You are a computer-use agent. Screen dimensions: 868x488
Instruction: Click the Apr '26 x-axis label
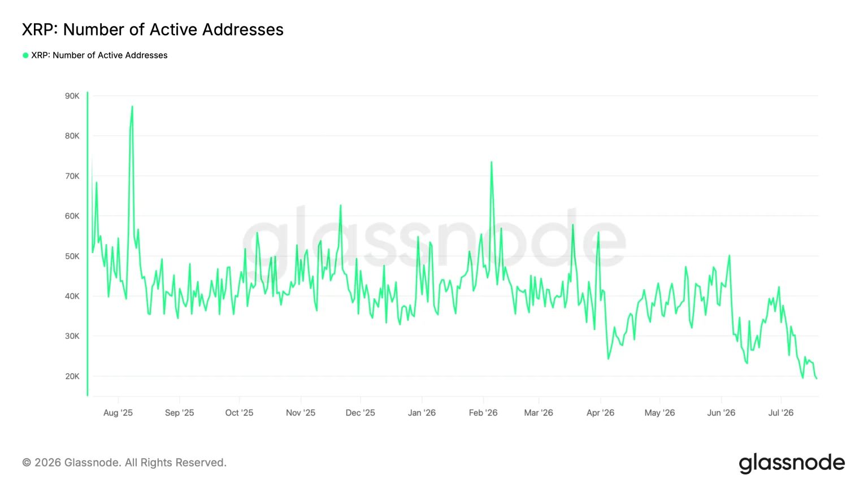click(x=601, y=413)
